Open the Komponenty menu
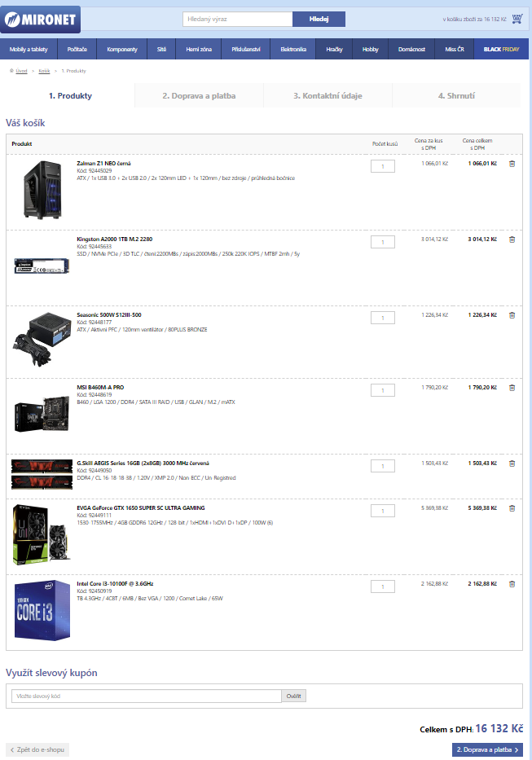This screenshot has height=760, width=532. pyautogui.click(x=121, y=49)
